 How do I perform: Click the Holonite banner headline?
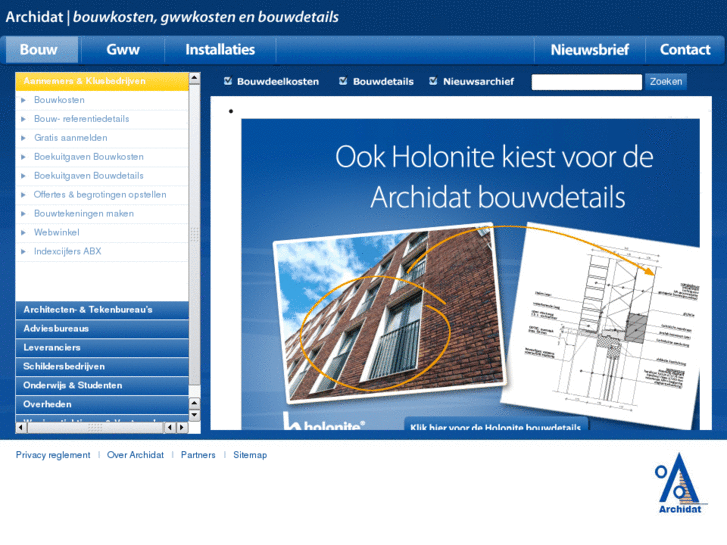point(495,177)
